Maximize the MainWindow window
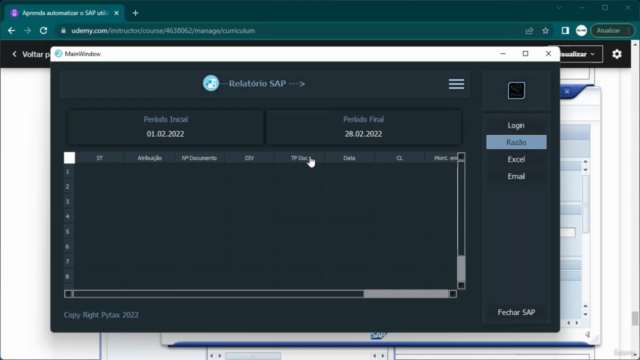Viewport: 640px width, 360px height. pos(525,54)
